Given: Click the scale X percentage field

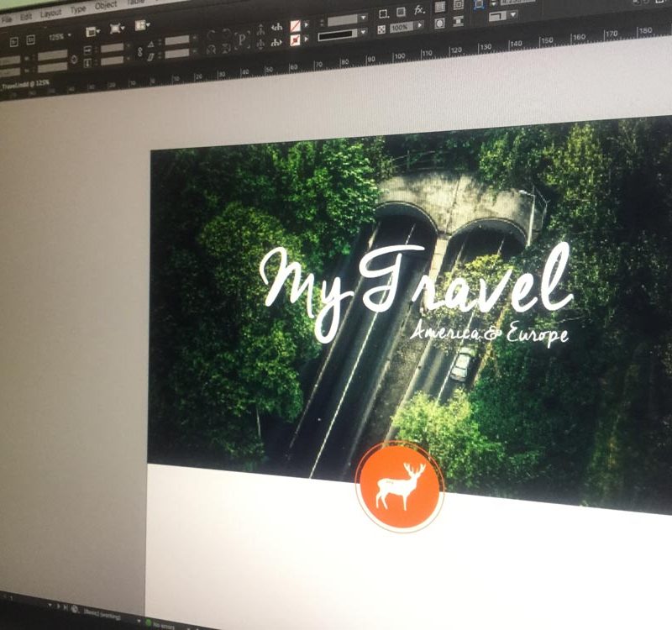Looking at the screenshot, I should (x=113, y=48).
